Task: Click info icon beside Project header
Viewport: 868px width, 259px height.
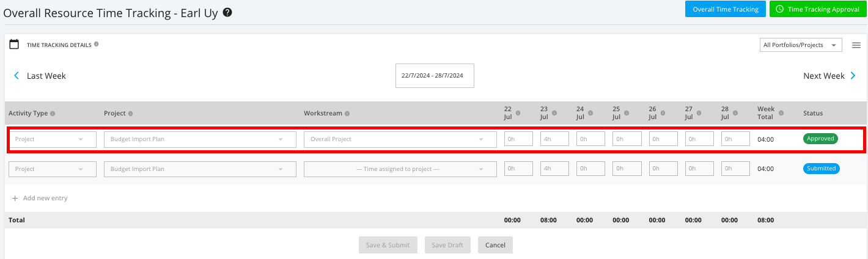Action: tap(131, 114)
